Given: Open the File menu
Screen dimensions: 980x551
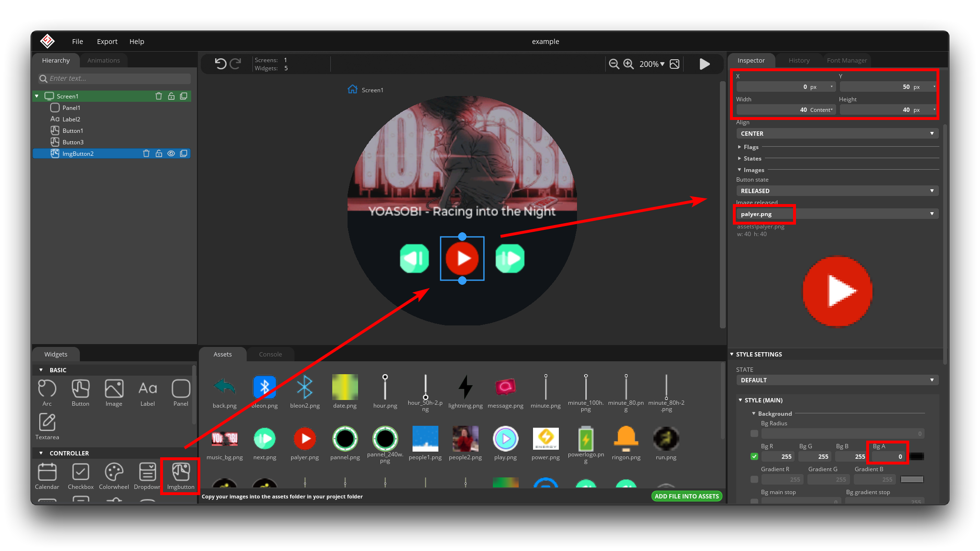Looking at the screenshot, I should [77, 42].
